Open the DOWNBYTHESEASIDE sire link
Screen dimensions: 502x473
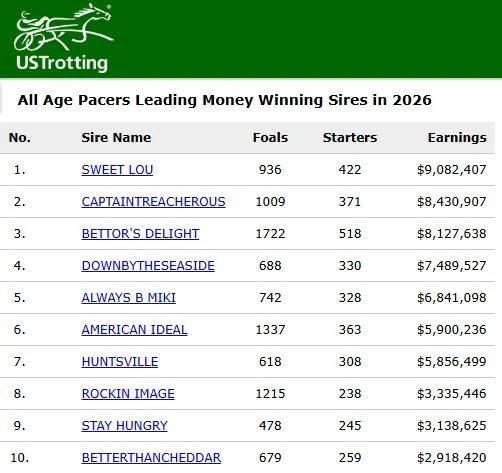pos(148,266)
